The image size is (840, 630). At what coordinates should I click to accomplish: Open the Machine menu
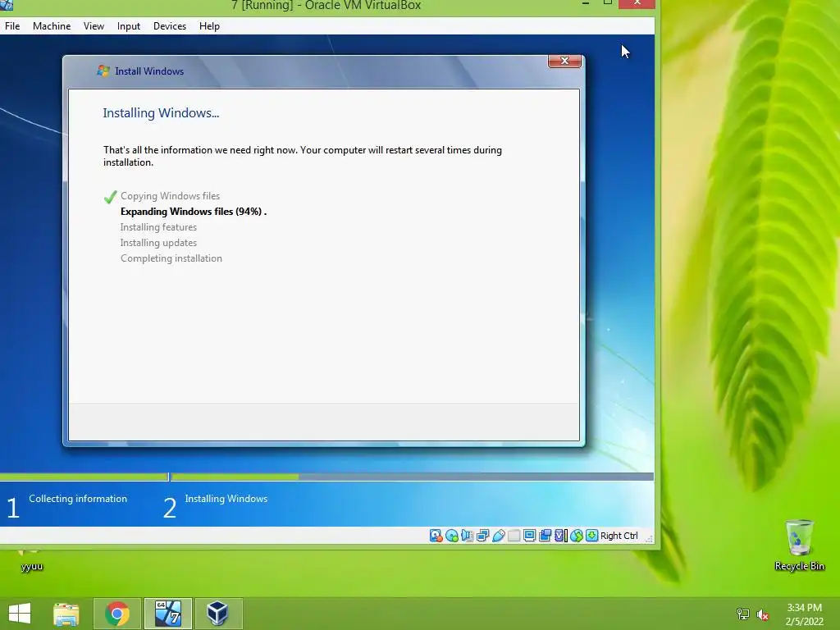tap(52, 25)
